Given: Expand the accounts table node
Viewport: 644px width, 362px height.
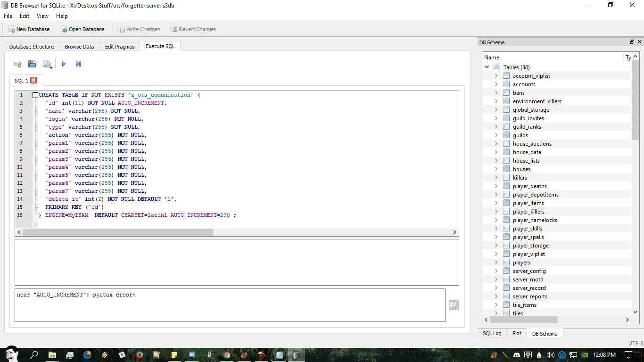Looking at the screenshot, I should 496,84.
